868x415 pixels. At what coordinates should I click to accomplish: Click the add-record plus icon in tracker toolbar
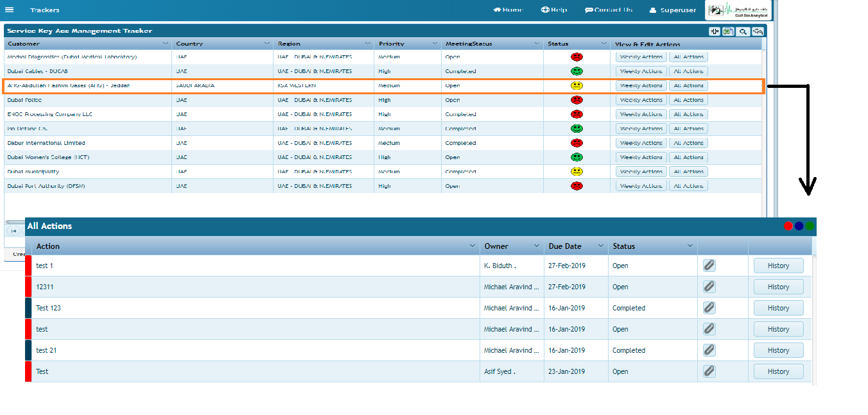(715, 31)
